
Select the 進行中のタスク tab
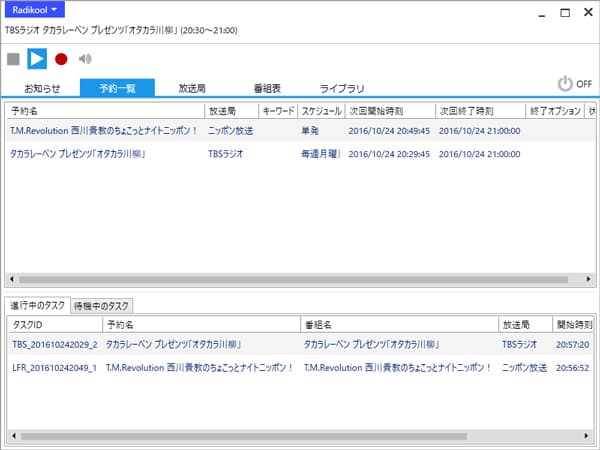(x=39, y=305)
